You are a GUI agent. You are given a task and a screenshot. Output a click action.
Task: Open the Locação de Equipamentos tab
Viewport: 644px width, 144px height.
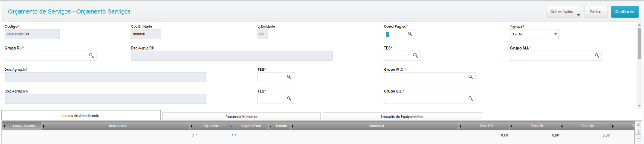pos(402,117)
